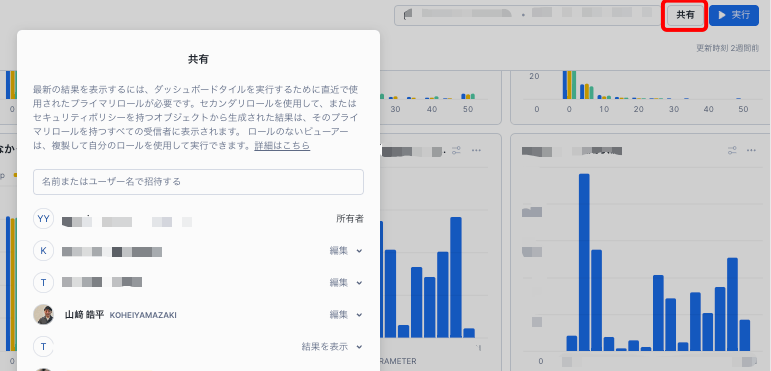Open filter settings icon on the middle chart tile
The height and width of the screenshot is (371, 771).
click(x=456, y=150)
